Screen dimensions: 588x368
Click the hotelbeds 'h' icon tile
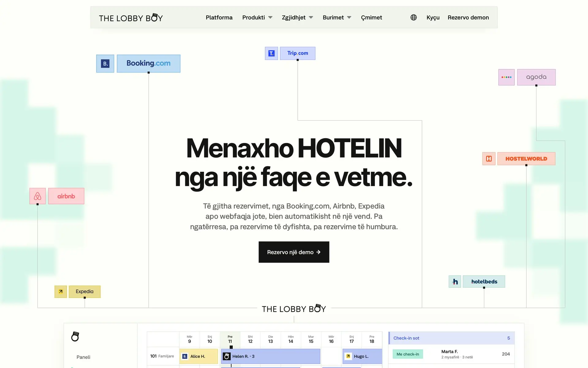tap(455, 282)
